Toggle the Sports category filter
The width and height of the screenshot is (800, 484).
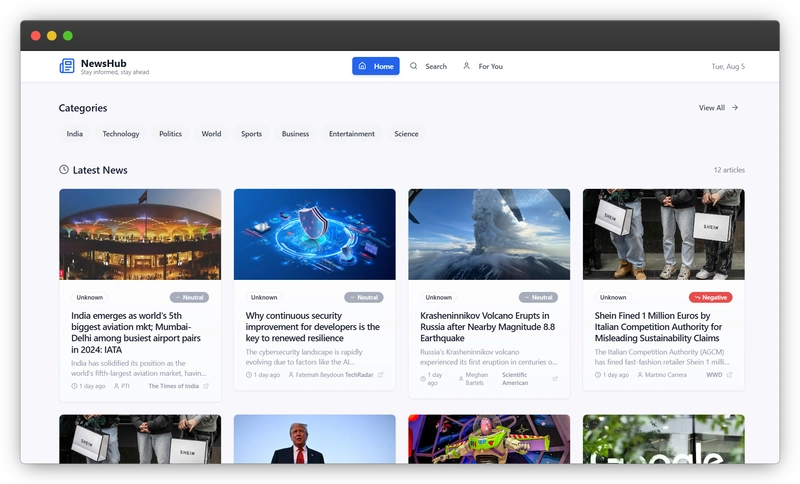point(251,133)
